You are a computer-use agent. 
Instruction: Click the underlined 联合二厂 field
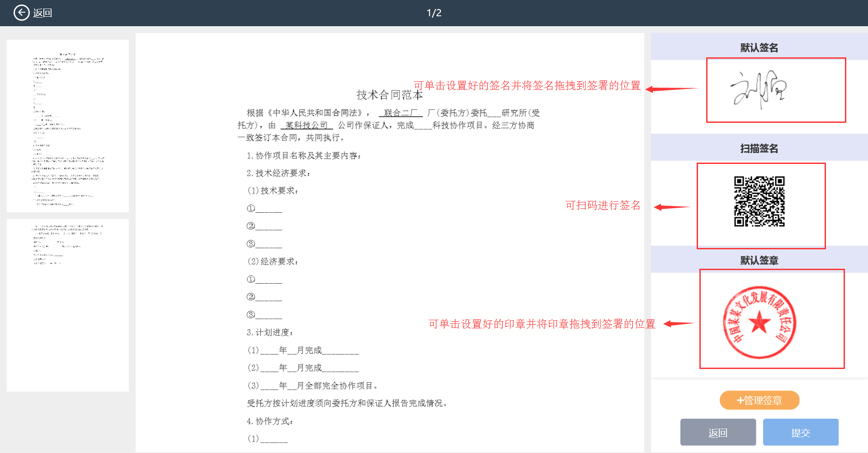tap(401, 113)
